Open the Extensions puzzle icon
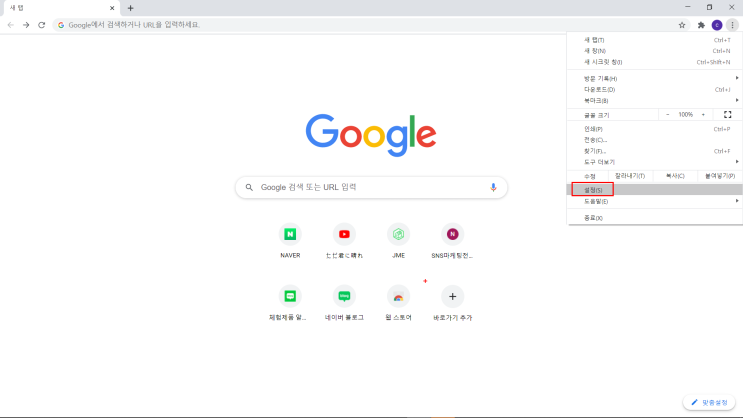Image resolution: width=743 pixels, height=418 pixels. click(701, 25)
